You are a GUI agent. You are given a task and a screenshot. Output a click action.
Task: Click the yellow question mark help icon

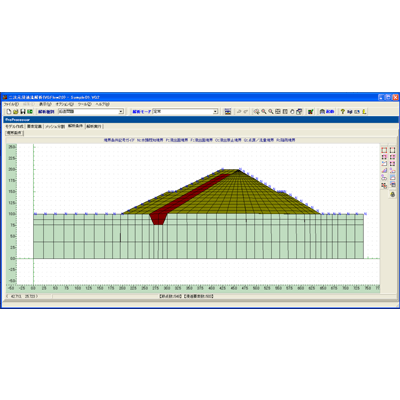[342, 112]
